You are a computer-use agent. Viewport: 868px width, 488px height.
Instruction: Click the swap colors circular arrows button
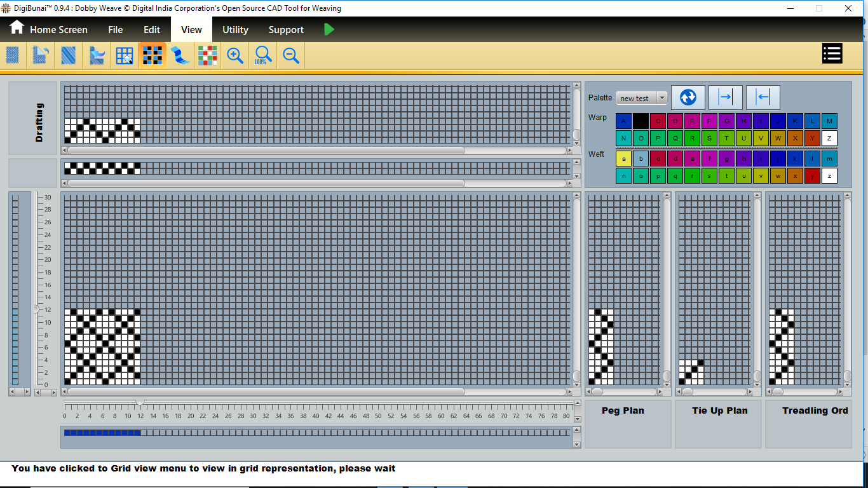click(x=688, y=97)
